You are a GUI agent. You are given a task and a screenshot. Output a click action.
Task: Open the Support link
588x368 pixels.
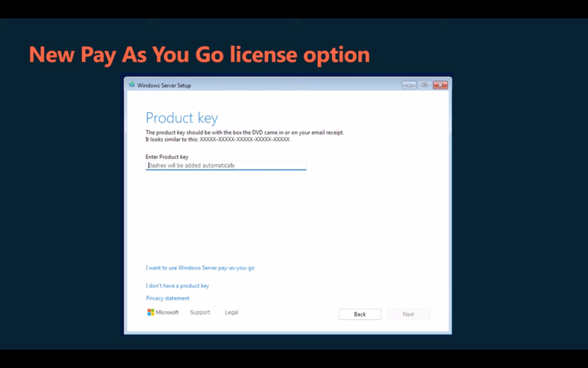(x=200, y=312)
